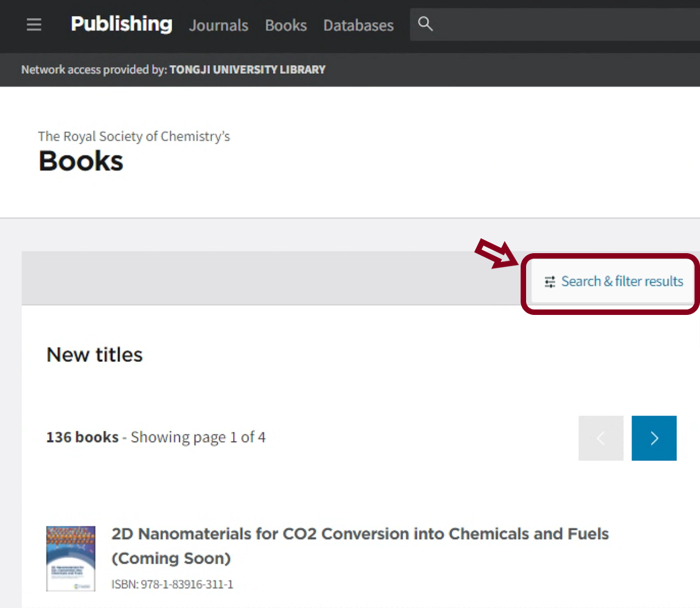Open Search & filter results
The width and height of the screenshot is (700, 608).
(x=621, y=282)
